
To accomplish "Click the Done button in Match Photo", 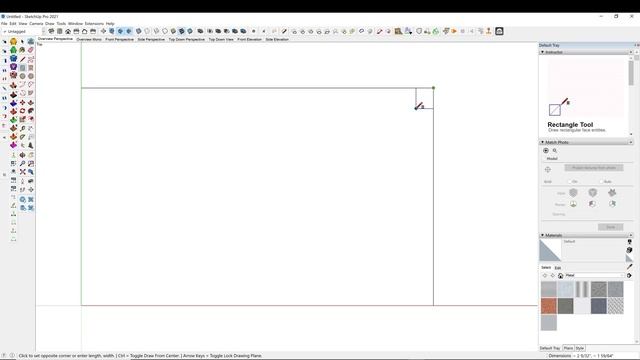I will click(x=611, y=227).
